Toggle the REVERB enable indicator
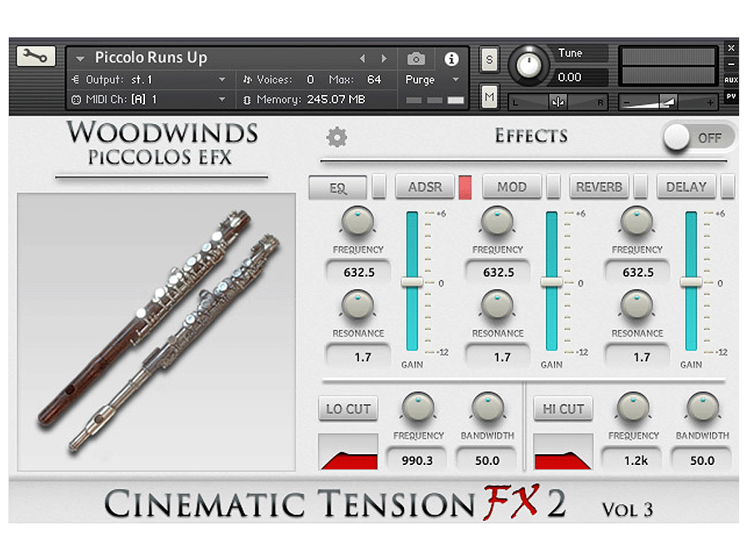 coord(641,187)
